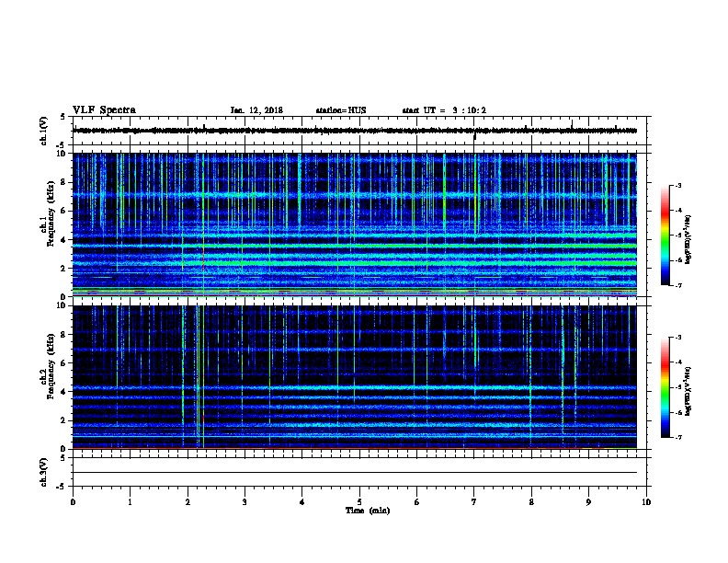Viewport: 728px width, 563px height.
Task: Click the "ch.3(V)" axis label
Action: 44,472
